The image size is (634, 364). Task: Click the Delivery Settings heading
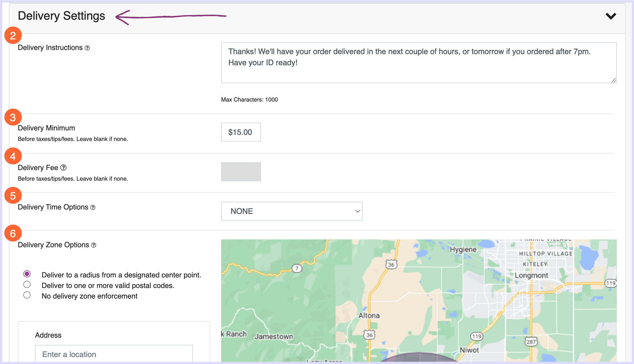[x=61, y=16]
